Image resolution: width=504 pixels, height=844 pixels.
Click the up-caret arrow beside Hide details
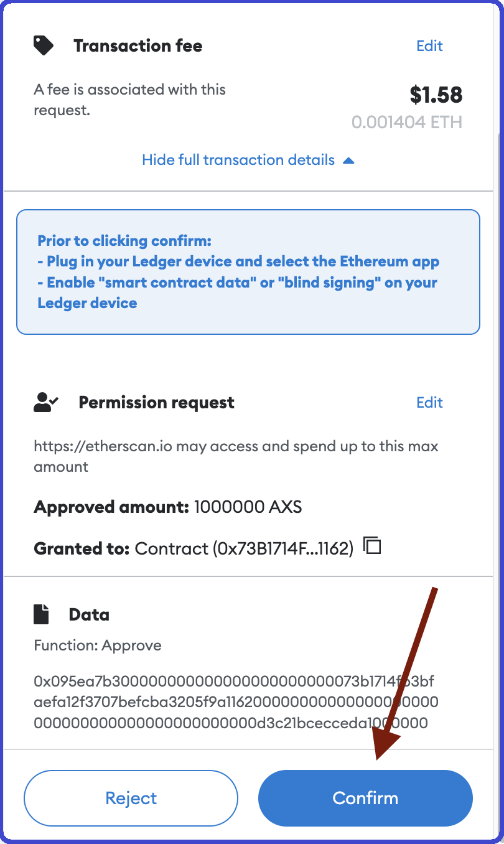tap(348, 161)
